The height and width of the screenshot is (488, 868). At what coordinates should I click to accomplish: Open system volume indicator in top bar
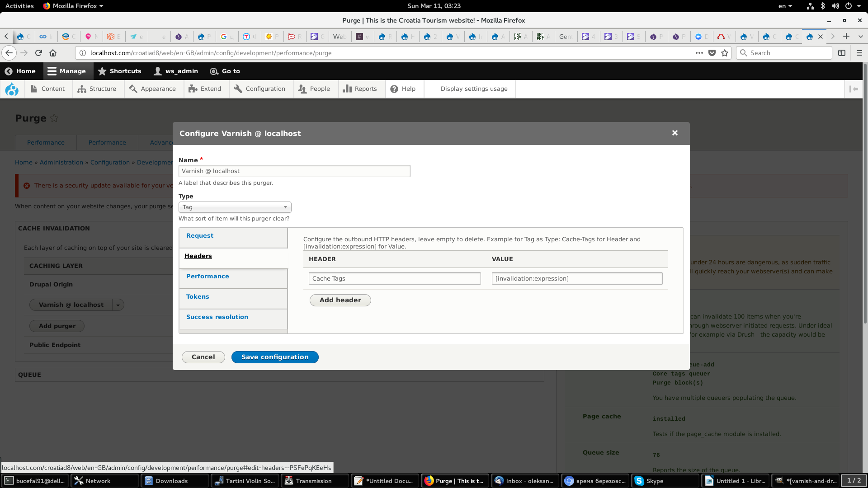835,6
